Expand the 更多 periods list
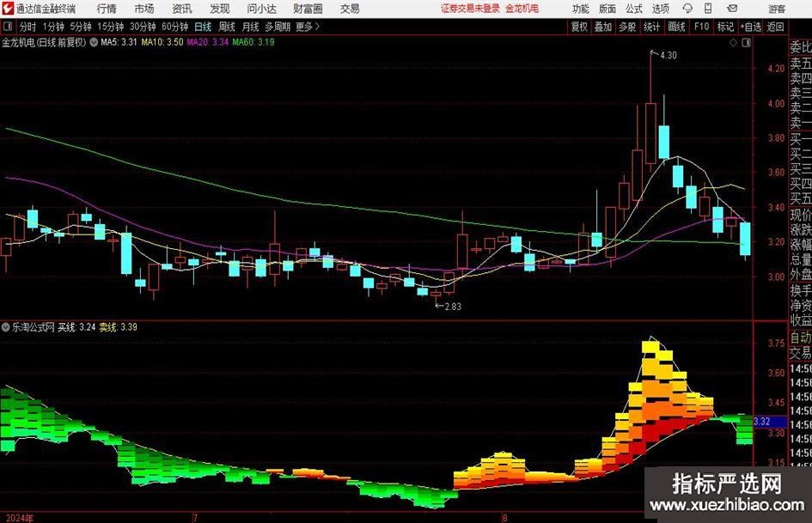This screenshot has width=812, height=523. [x=307, y=27]
